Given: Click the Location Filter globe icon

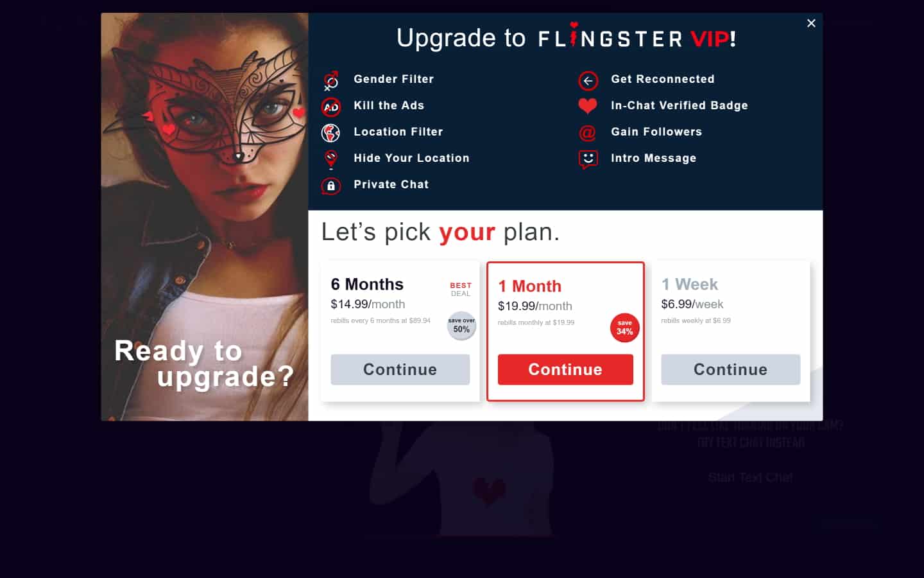Looking at the screenshot, I should [x=331, y=133].
